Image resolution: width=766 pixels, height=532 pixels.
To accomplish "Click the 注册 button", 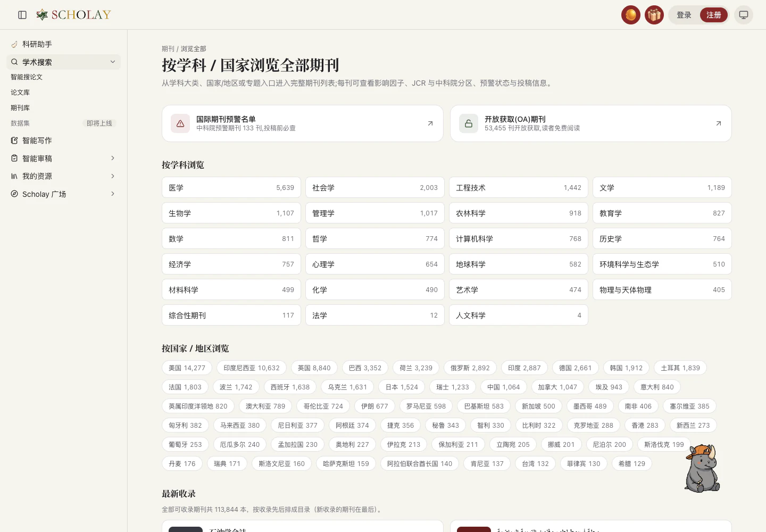I will (x=714, y=15).
